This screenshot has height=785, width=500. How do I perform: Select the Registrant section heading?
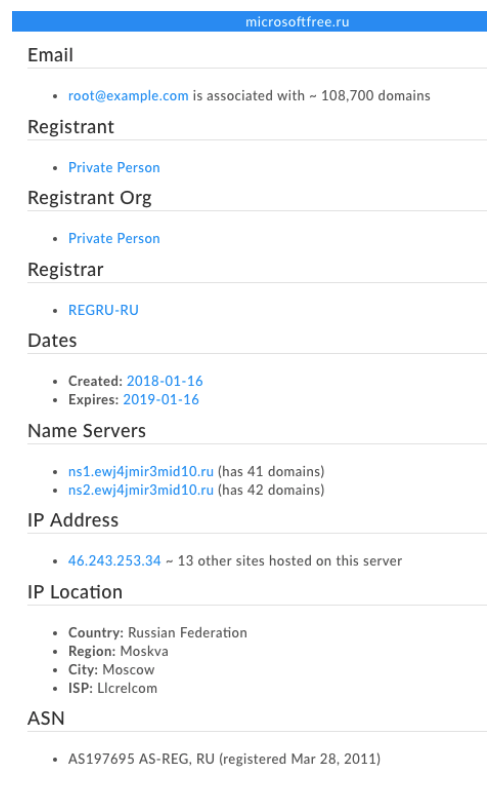[x=71, y=127]
